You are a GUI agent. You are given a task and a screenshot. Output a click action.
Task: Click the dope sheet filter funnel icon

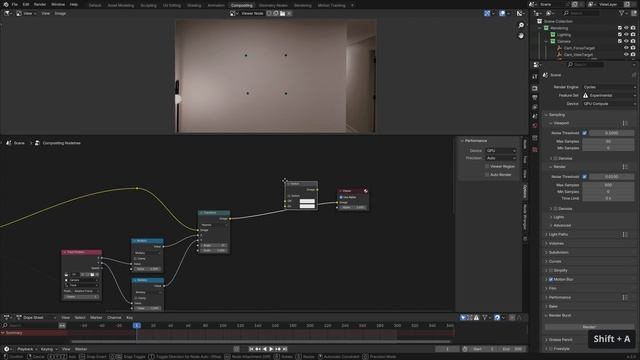484,318
